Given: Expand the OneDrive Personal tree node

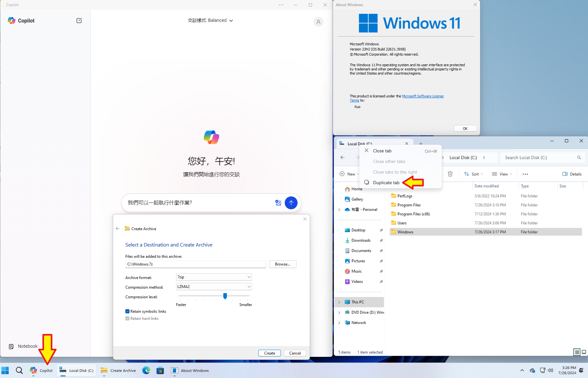Looking at the screenshot, I should (x=339, y=210).
